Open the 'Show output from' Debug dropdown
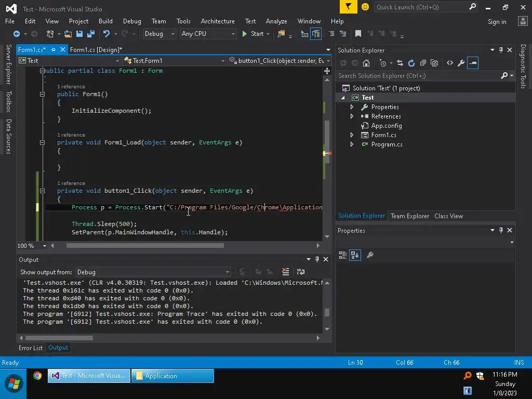 153,272
